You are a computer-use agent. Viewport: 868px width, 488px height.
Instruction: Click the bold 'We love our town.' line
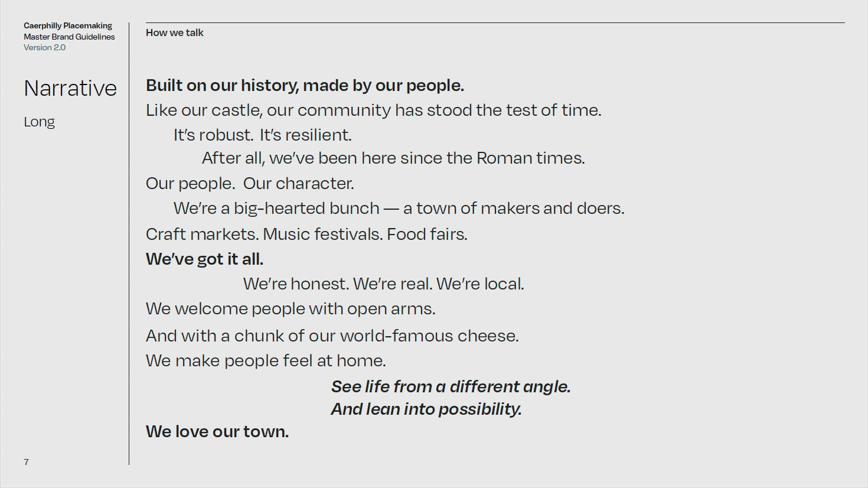[x=217, y=432]
